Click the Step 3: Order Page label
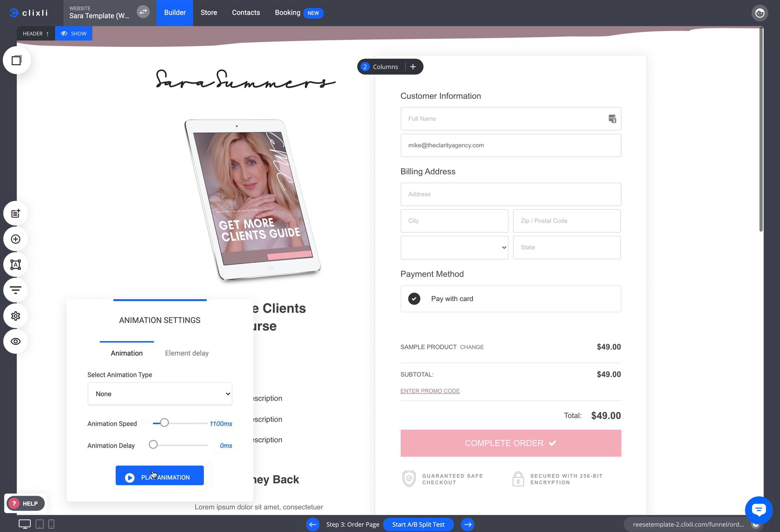The image size is (780, 532). [352, 524]
